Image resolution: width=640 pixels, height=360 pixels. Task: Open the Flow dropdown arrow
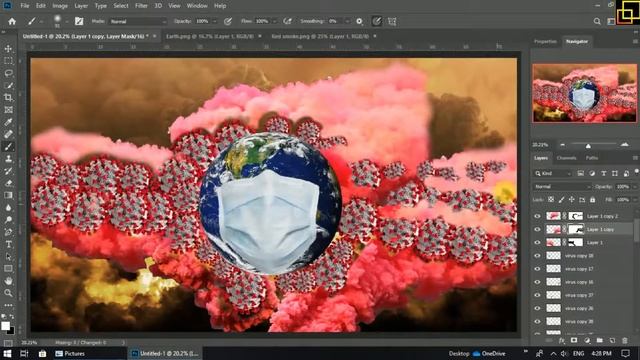point(274,21)
